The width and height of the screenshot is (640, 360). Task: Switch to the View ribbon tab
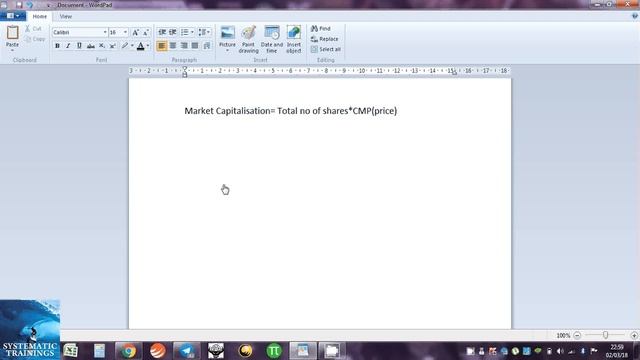(65, 16)
